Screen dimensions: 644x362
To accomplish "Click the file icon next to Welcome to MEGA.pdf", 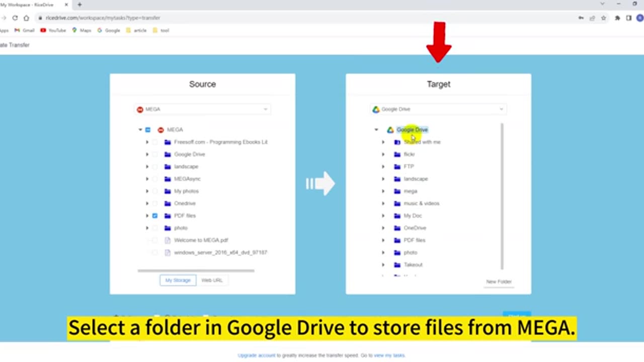I will click(x=168, y=240).
